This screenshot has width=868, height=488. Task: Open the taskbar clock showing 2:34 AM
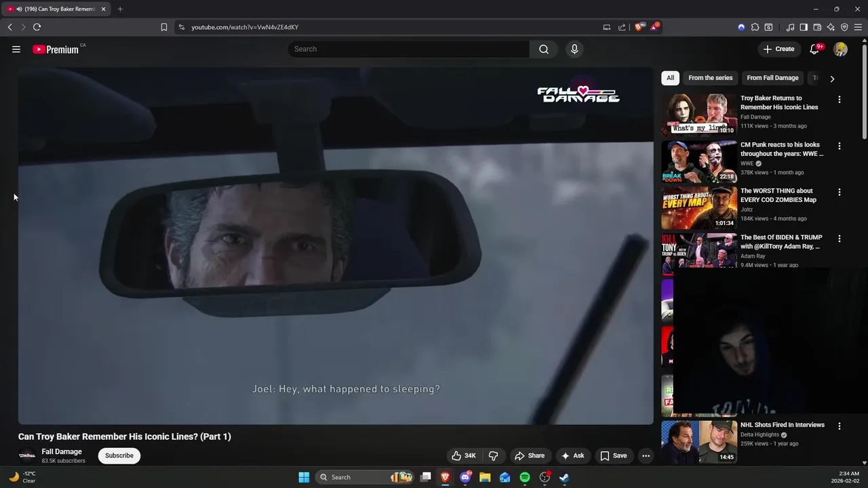point(846,477)
